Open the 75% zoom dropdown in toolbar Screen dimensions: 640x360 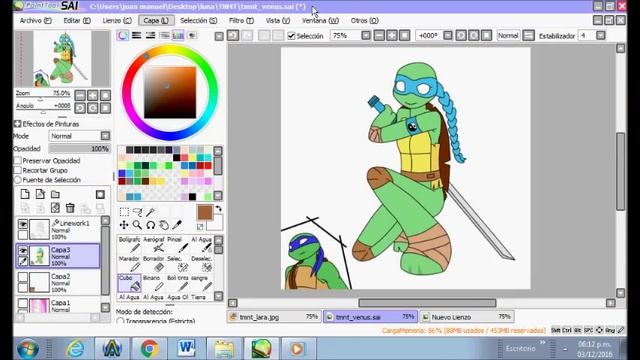click(366, 36)
